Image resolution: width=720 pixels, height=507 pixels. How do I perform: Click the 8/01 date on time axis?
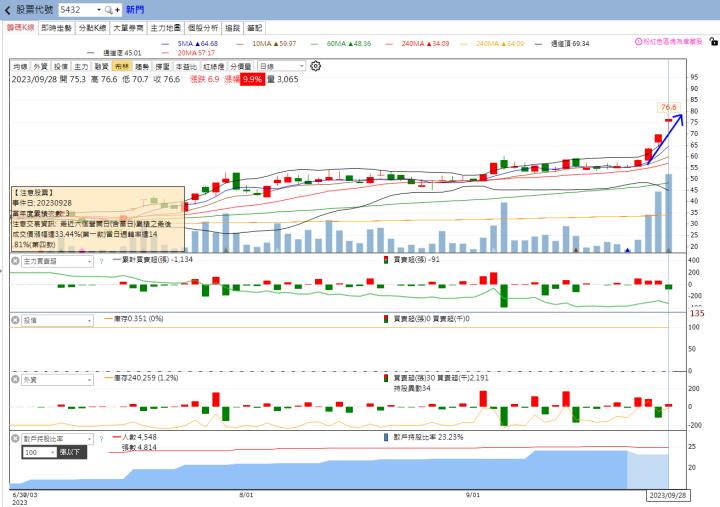click(246, 495)
